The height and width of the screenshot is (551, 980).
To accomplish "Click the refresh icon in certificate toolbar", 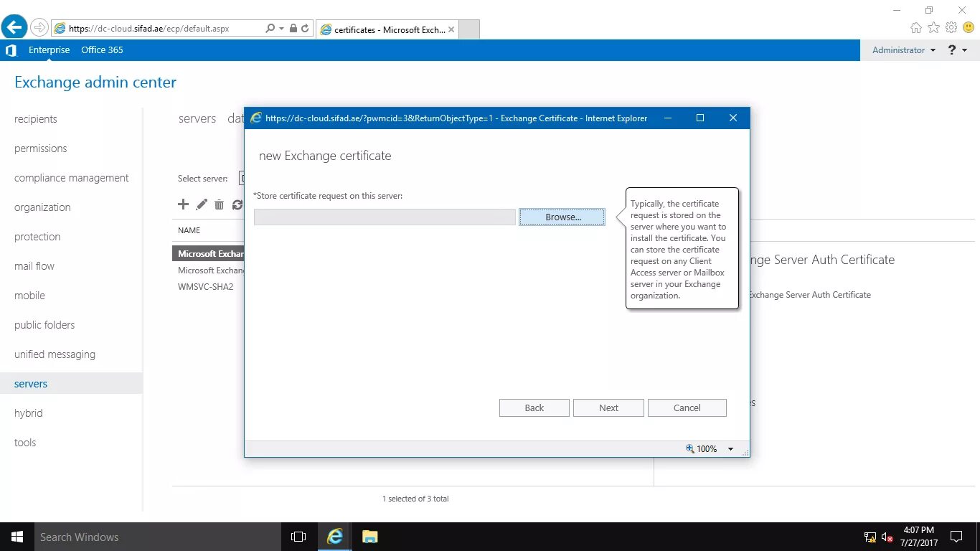I will (x=237, y=204).
